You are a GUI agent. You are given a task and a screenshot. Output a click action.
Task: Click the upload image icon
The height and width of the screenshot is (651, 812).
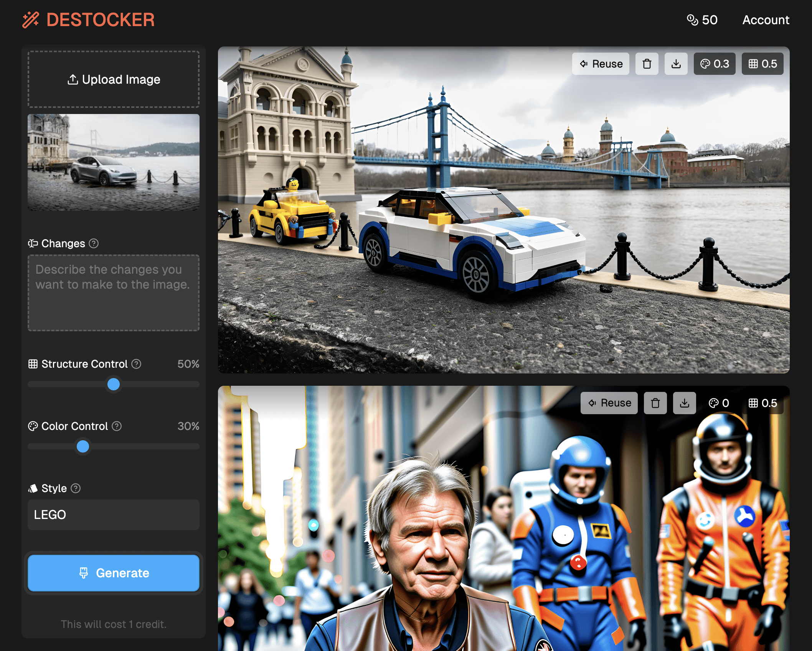click(72, 79)
